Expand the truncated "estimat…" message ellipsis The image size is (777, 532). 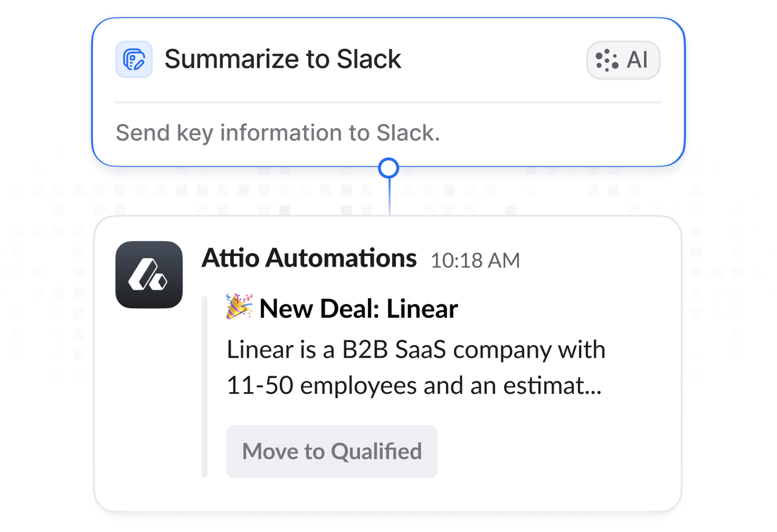point(593,386)
